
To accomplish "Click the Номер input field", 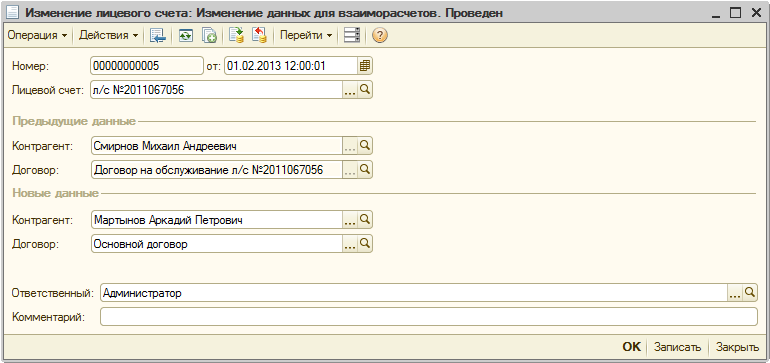I will coord(147,66).
